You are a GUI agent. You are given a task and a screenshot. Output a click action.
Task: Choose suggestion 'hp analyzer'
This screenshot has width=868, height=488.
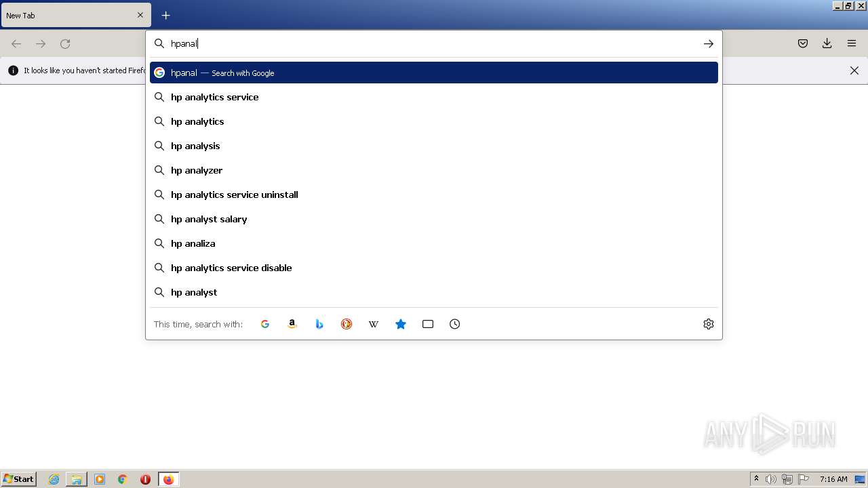click(x=434, y=170)
